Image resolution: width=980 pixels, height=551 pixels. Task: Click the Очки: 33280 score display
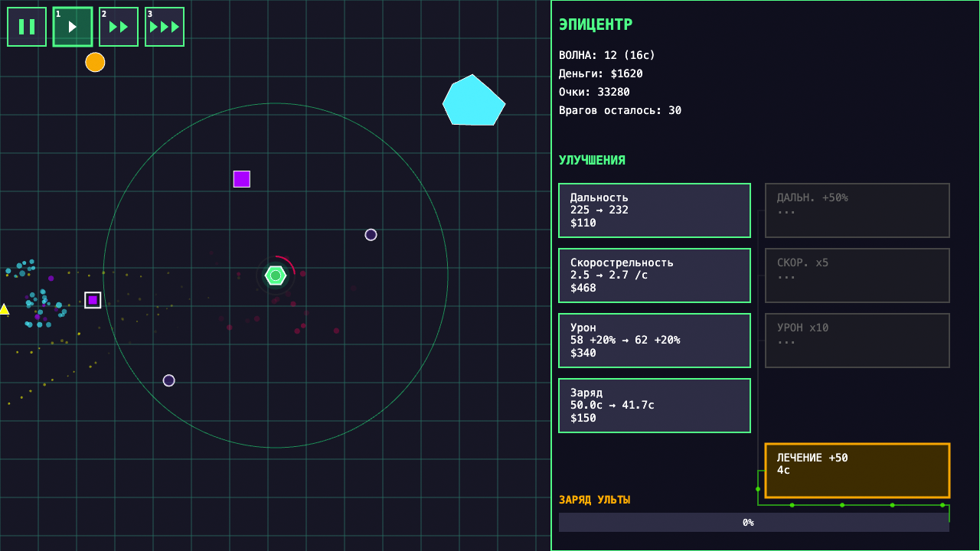tap(594, 92)
